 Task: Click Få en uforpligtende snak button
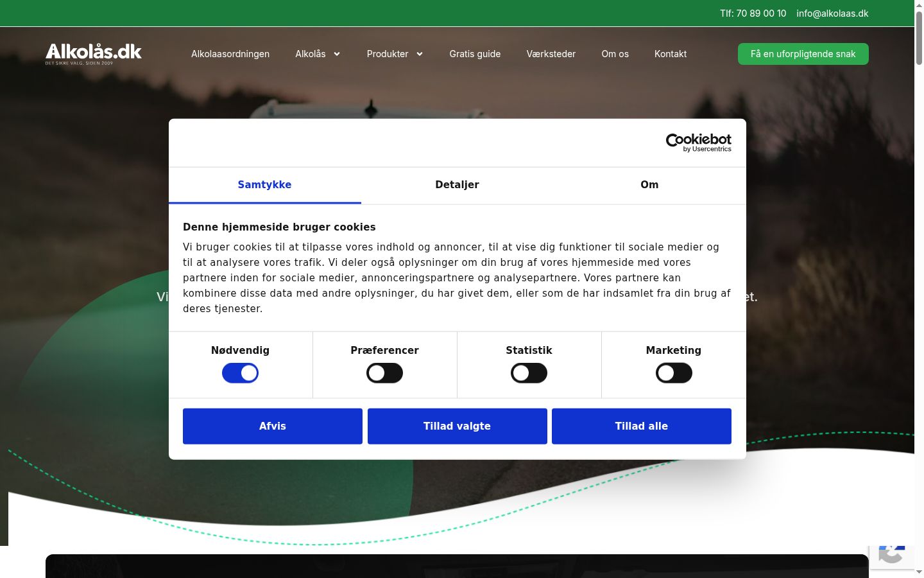coord(803,54)
